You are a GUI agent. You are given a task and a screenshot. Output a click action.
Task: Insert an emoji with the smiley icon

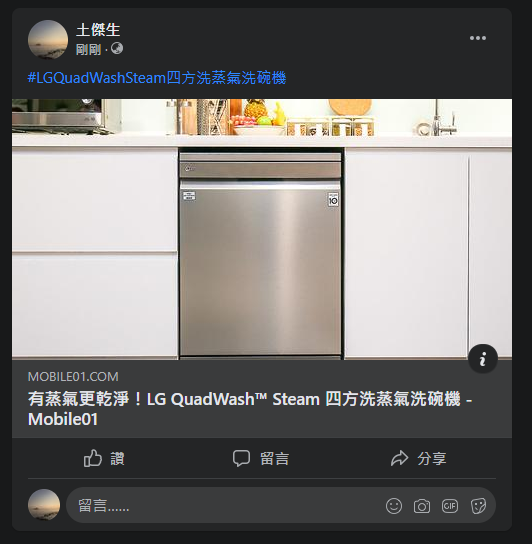pyautogui.click(x=394, y=506)
